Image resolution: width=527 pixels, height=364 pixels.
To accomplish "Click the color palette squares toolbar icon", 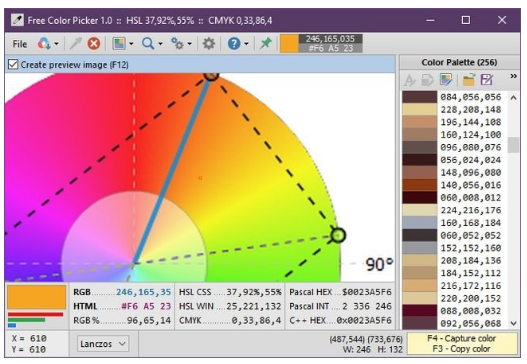I will (x=119, y=44).
